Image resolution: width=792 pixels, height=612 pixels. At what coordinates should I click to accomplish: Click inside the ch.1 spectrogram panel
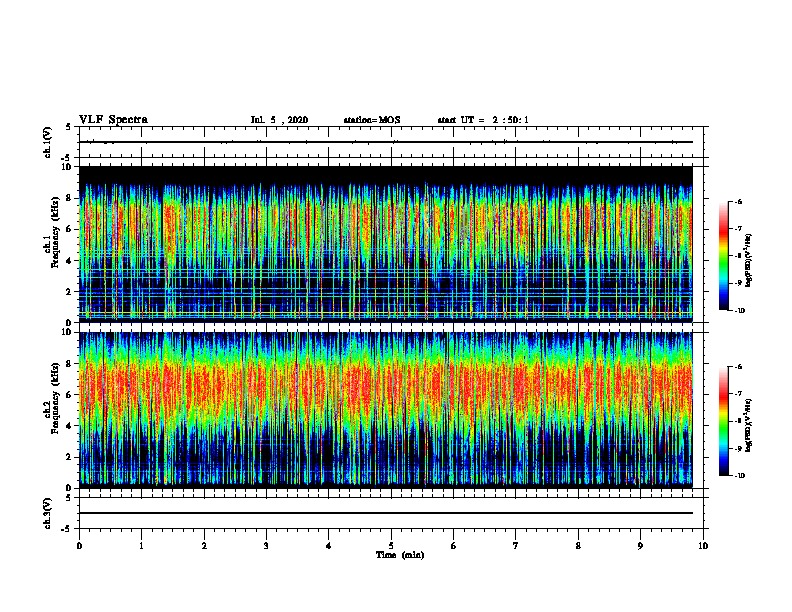(386, 244)
